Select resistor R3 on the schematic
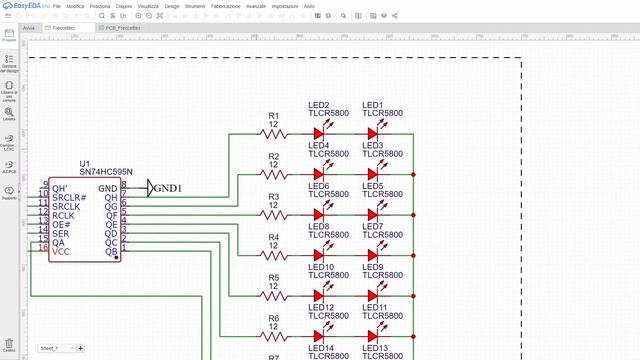640x360 pixels. point(273,215)
